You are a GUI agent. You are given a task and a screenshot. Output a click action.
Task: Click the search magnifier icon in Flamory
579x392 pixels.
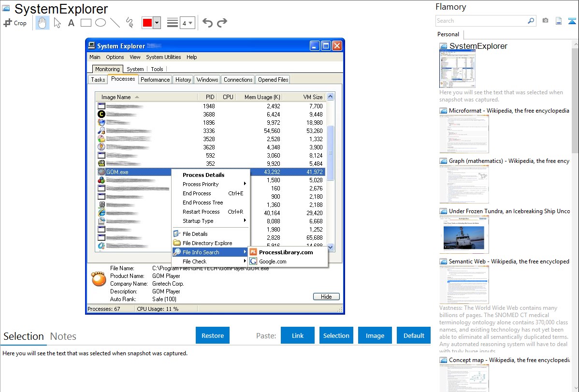coord(531,21)
